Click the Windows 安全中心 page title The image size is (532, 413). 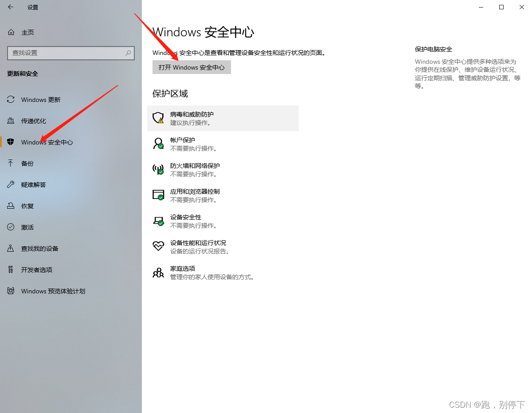203,32
